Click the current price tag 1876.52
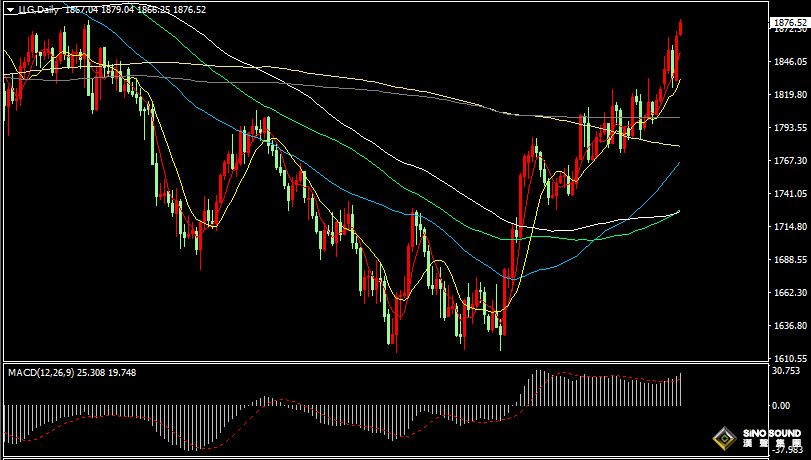Image resolution: width=811 pixels, height=460 pixels. coord(789,22)
